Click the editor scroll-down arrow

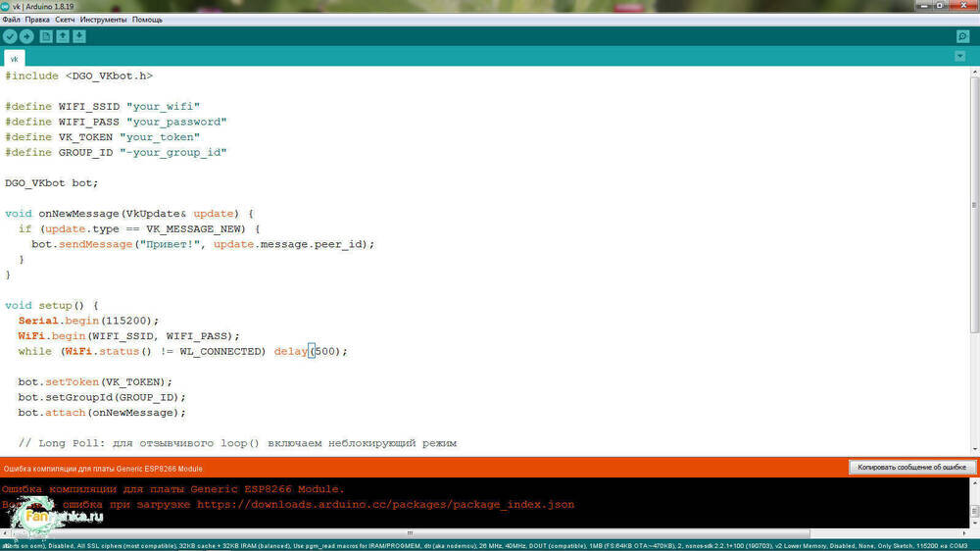[974, 450]
